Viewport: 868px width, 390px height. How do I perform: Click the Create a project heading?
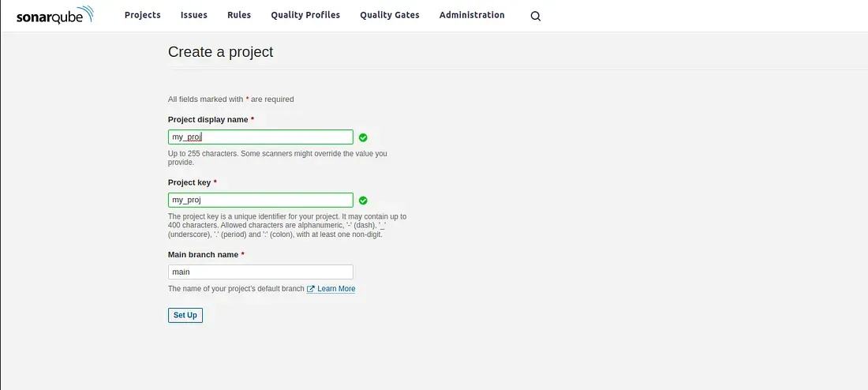pos(220,52)
